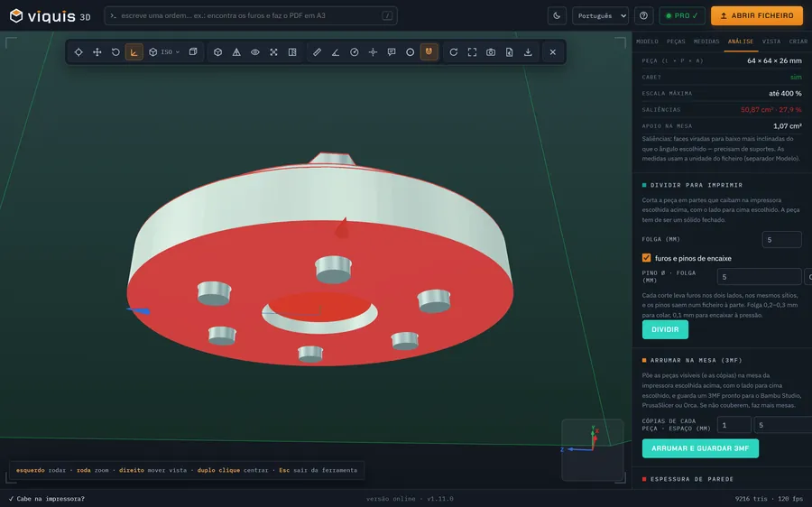The height and width of the screenshot is (507, 812).
Task: Click the reset view refresh icon
Action: pyautogui.click(x=454, y=51)
